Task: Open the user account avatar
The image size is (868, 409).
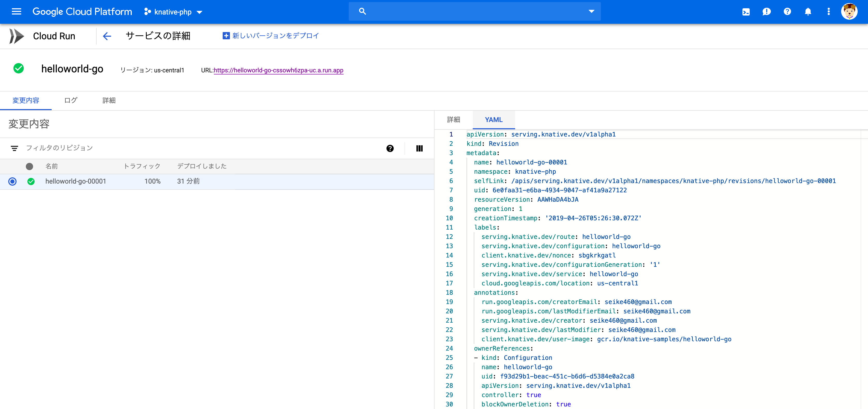Action: click(x=849, y=12)
